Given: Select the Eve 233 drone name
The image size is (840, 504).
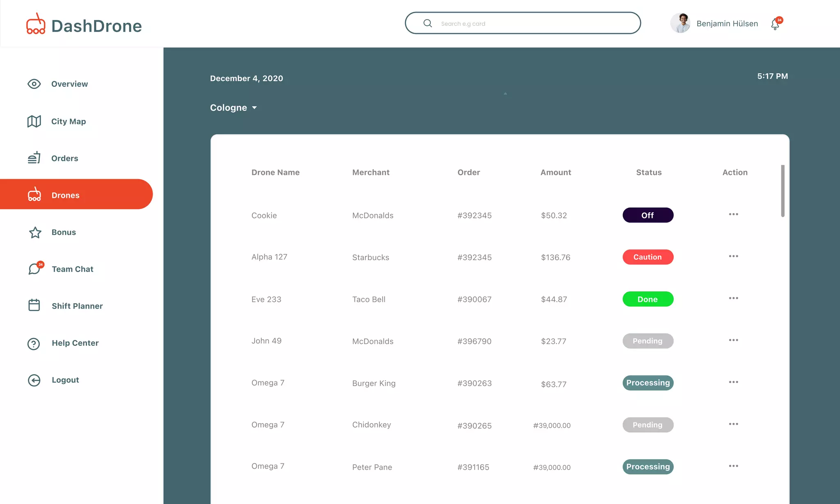Looking at the screenshot, I should 267,300.
